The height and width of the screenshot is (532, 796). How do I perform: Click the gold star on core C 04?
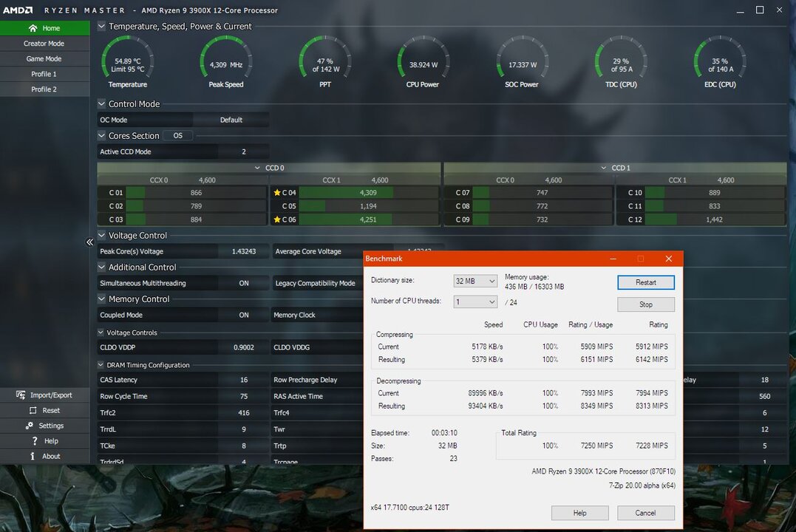pyautogui.click(x=277, y=193)
